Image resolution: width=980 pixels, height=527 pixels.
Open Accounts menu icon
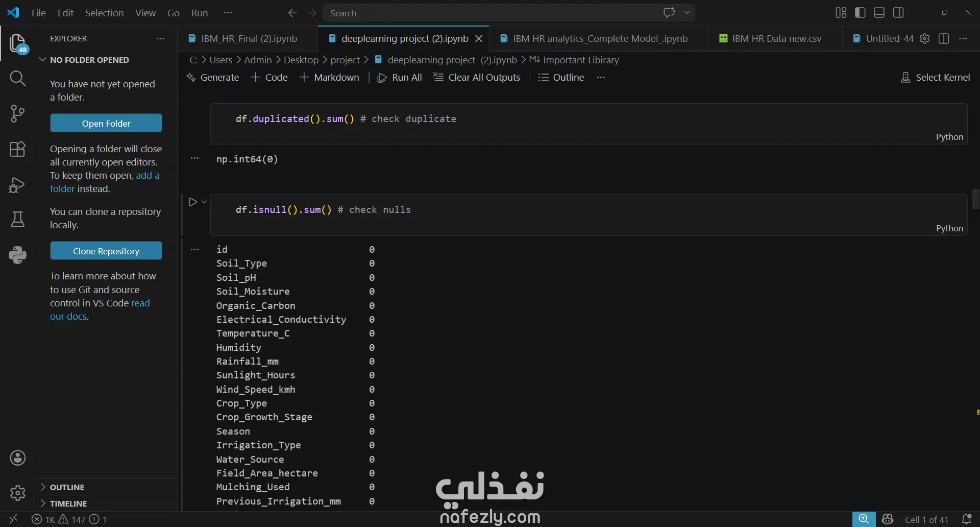pos(18,458)
